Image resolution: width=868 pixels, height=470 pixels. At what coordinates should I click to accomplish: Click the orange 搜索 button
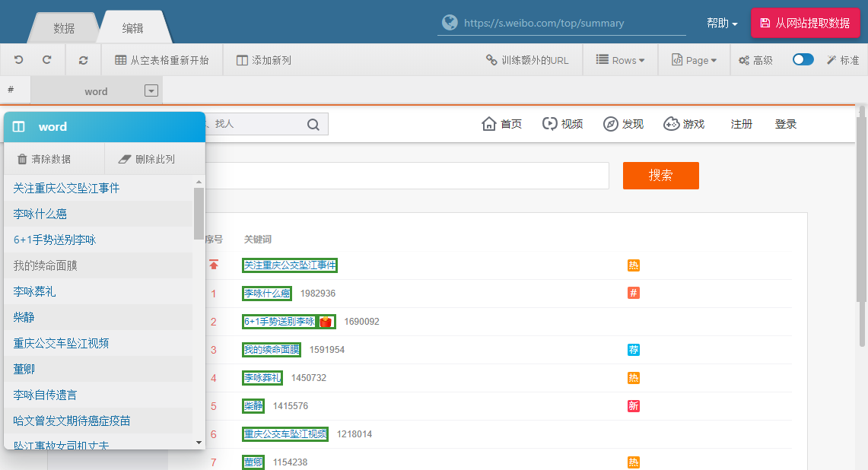tap(660, 176)
